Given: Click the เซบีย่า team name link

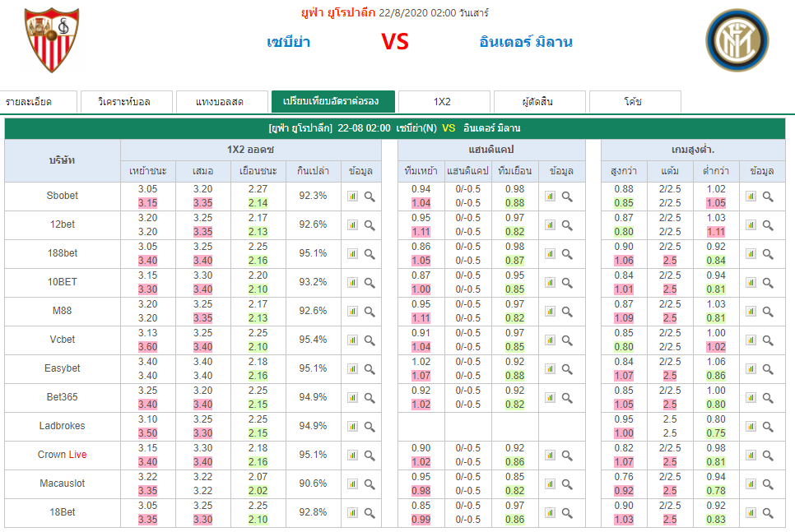Looking at the screenshot, I should tap(289, 42).
